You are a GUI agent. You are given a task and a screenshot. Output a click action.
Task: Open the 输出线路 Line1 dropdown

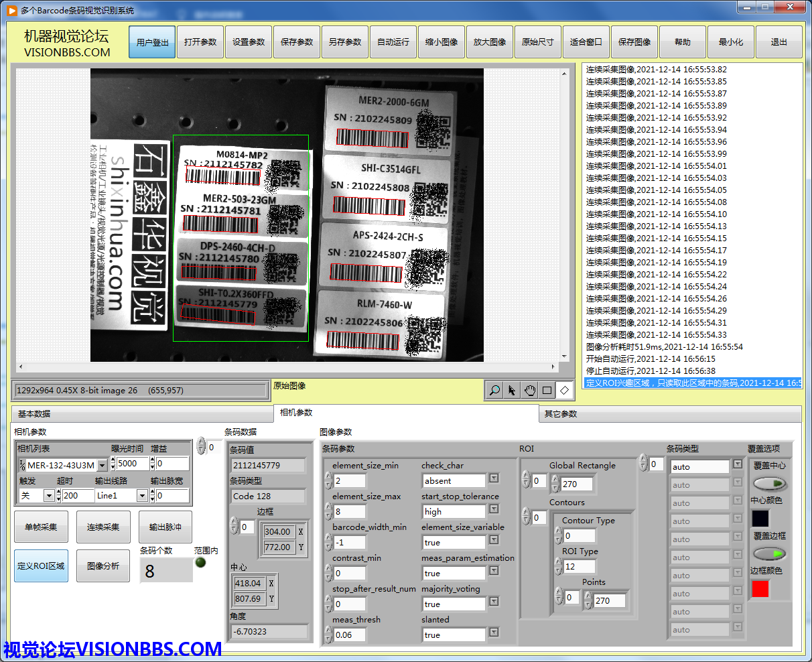[141, 496]
